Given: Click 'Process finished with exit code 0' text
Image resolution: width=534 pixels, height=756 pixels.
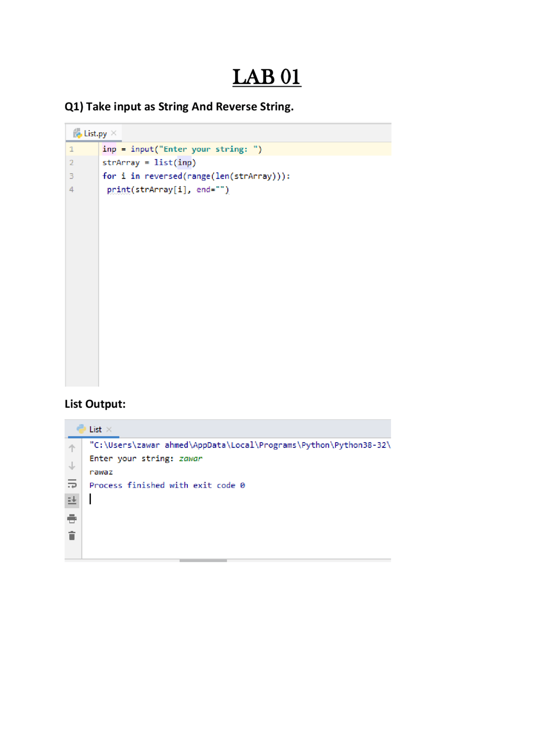Looking at the screenshot, I should [x=167, y=485].
